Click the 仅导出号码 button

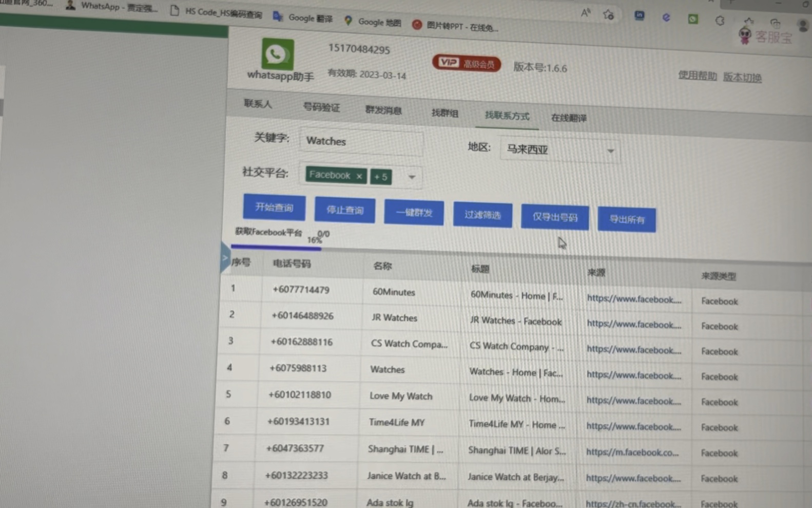click(x=555, y=217)
